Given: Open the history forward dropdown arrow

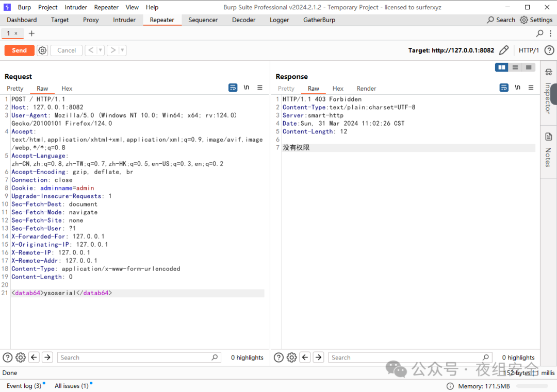Looking at the screenshot, I should [x=122, y=50].
